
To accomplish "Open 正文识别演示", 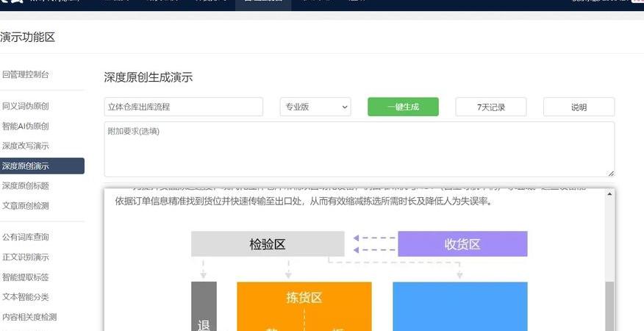I will pos(26,257).
